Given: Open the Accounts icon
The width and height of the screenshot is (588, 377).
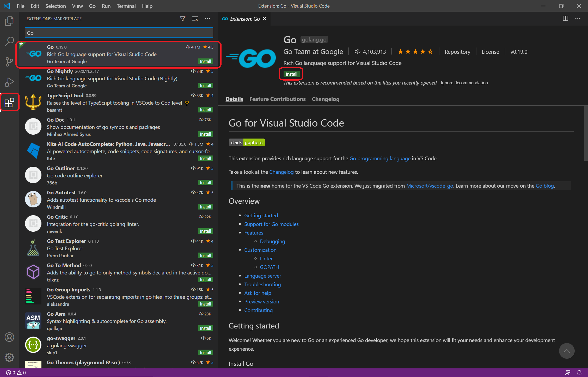Looking at the screenshot, I should 9,337.
